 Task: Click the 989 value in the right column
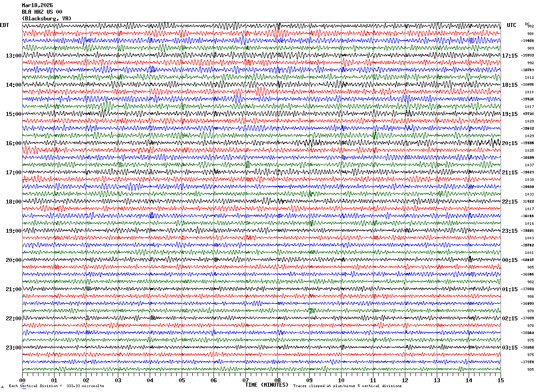pos(530,48)
